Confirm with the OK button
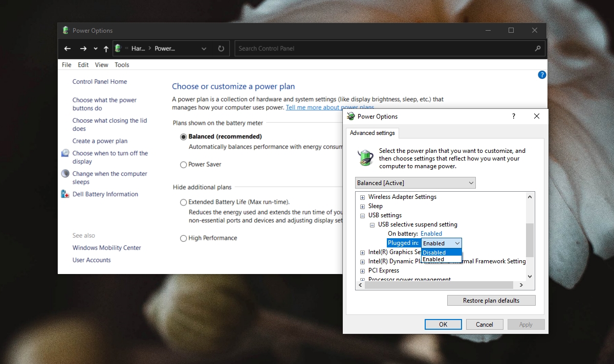Image resolution: width=614 pixels, height=364 pixels. pyautogui.click(x=443, y=325)
